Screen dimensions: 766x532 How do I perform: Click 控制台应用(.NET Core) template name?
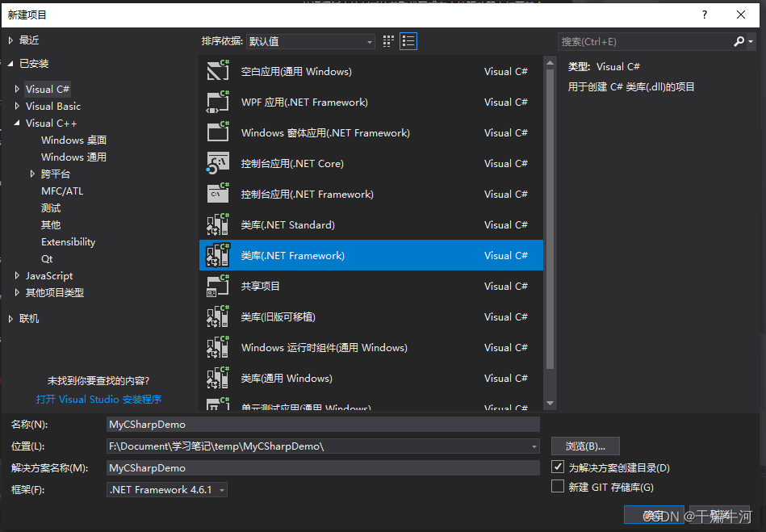pos(292,164)
